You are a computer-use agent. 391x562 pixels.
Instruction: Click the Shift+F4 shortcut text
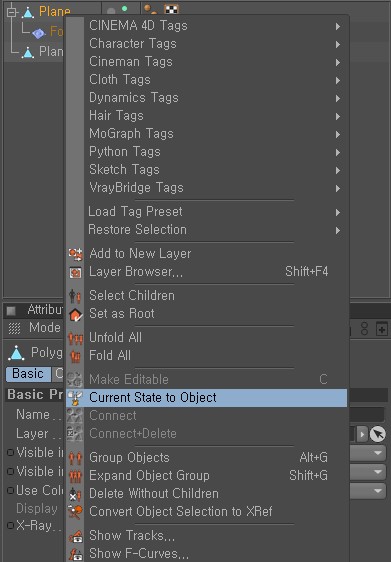[307, 272]
